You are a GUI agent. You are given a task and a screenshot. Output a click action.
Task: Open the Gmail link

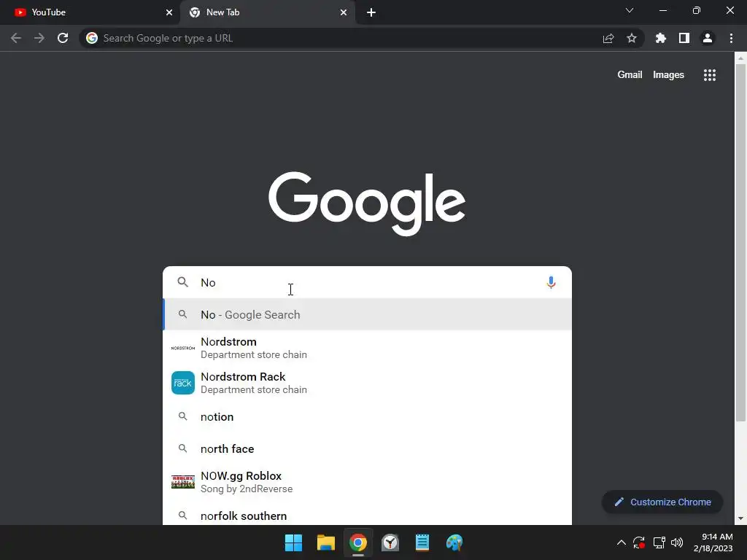pyautogui.click(x=630, y=75)
